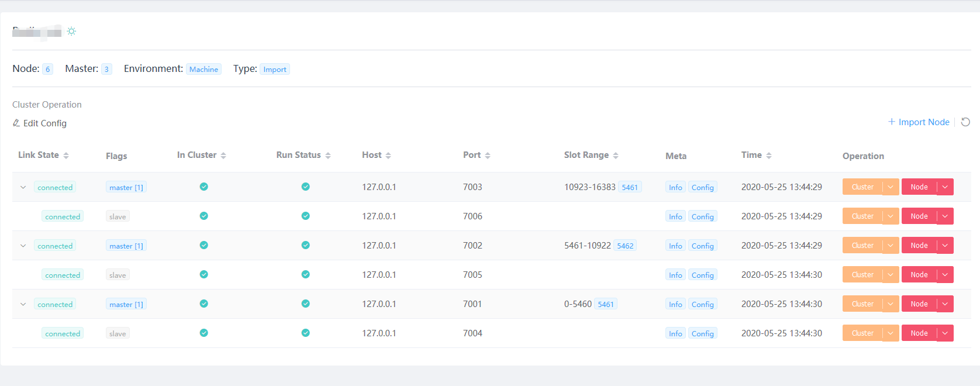Click the Machine environment tag
980x386 pixels.
(203, 69)
